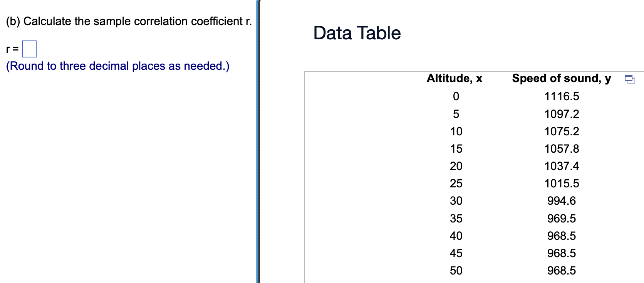Image resolution: width=644 pixels, height=283 pixels.
Task: Select the speed value 1116.5
Action: pyautogui.click(x=562, y=96)
